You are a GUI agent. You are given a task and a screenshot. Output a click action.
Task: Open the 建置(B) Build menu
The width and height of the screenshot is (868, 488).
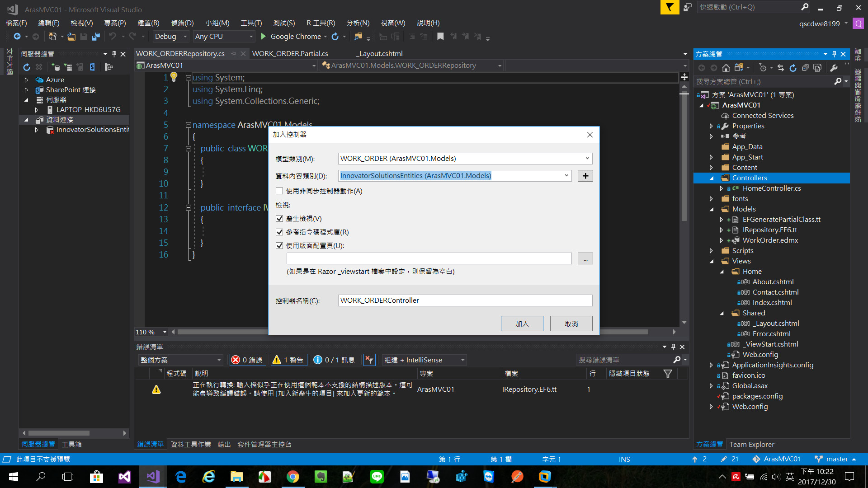tap(148, 23)
